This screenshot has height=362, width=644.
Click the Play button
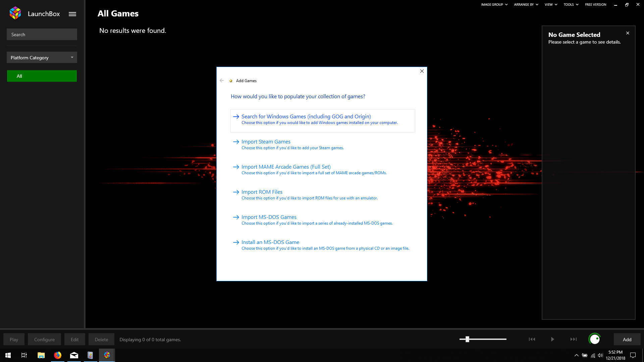tap(14, 340)
